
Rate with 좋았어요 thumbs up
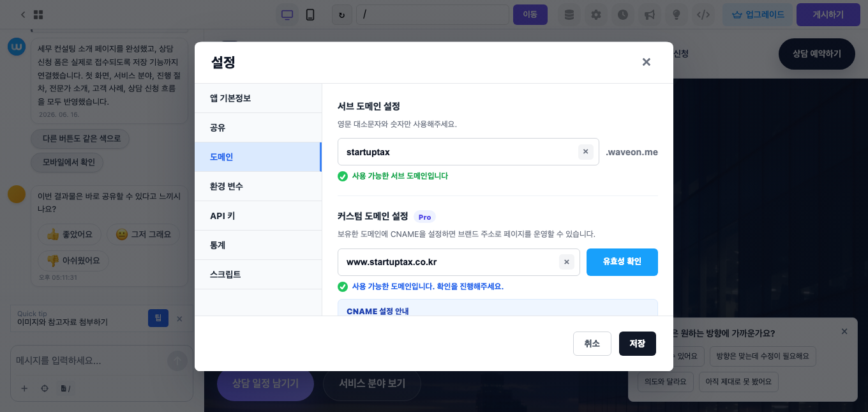coord(70,234)
